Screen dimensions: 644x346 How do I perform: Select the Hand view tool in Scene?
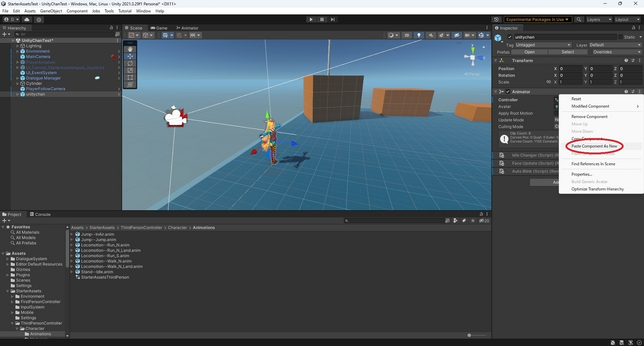pos(130,49)
